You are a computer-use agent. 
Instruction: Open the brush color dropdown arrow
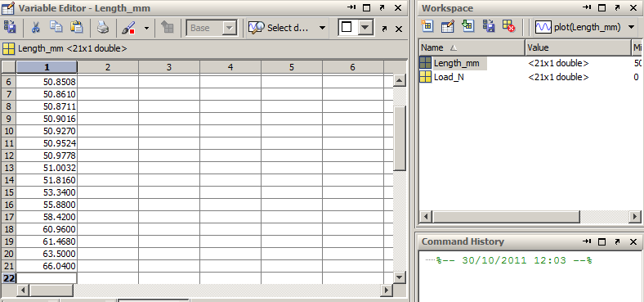146,28
